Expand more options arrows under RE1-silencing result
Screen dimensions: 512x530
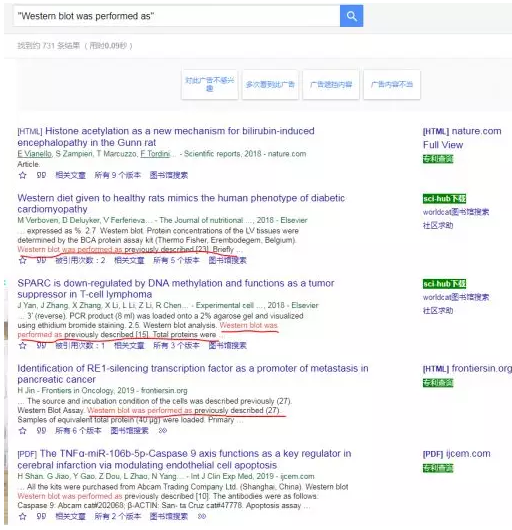(x=163, y=431)
